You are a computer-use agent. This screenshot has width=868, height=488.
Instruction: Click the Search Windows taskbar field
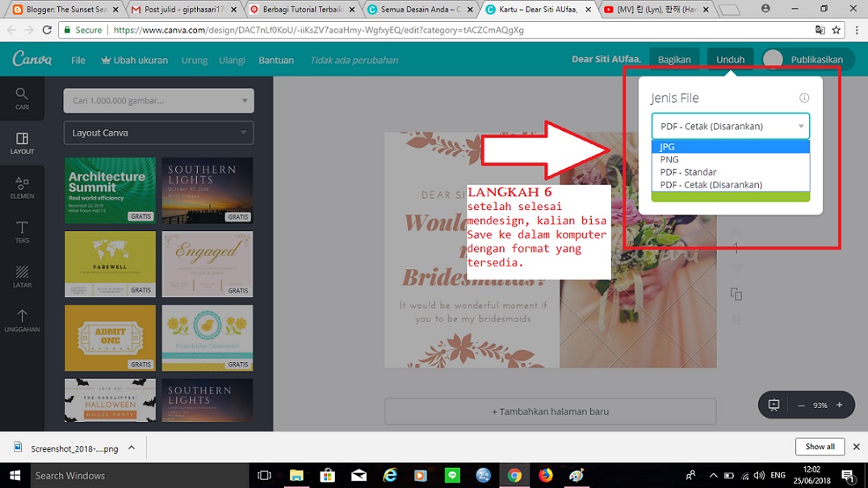(138, 475)
